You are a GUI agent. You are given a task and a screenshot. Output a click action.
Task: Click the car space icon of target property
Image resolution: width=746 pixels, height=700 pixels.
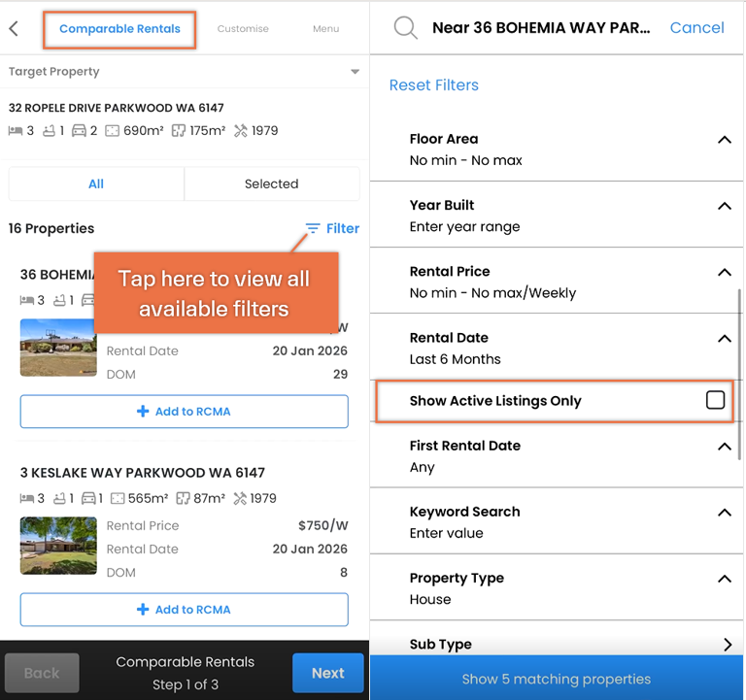[x=79, y=130]
